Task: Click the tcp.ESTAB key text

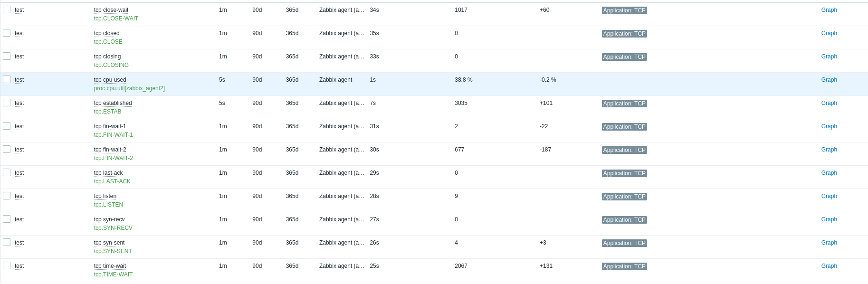Action: click(107, 112)
